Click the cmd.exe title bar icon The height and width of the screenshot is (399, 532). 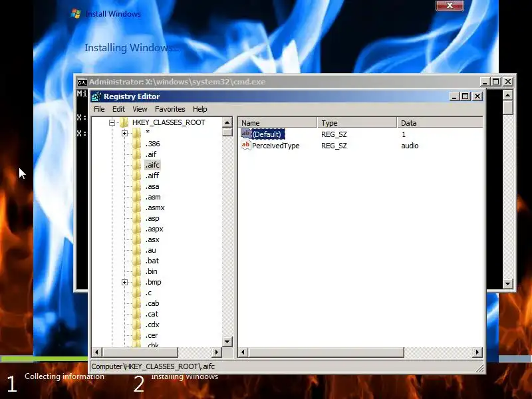[82, 82]
